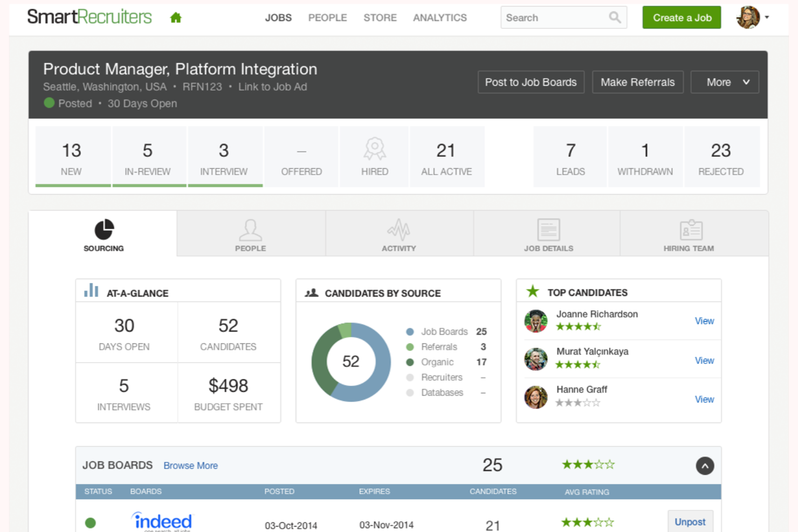Screen dimensions: 798x532
Task: Click the search magnifying glass icon
Action: [615, 17]
